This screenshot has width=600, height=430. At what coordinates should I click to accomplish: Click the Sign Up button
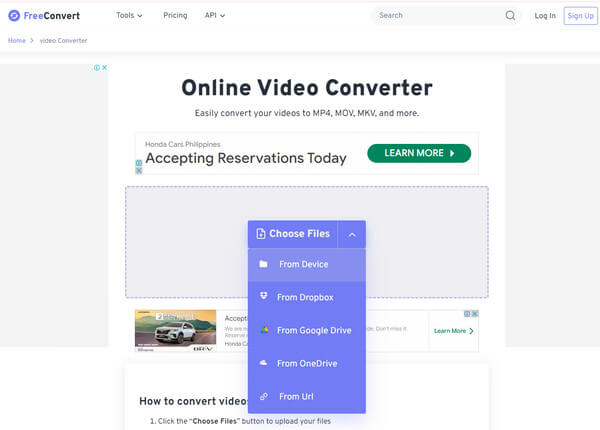pyautogui.click(x=580, y=16)
